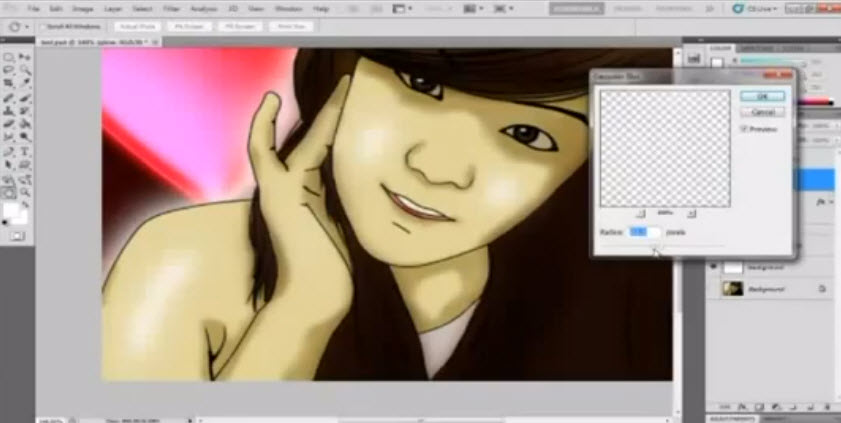Open the View Extras dropdown
This screenshot has width=841, height=423.
pos(402,9)
